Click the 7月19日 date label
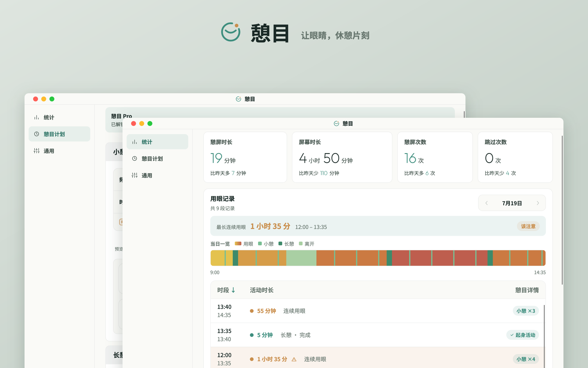Screen dimensions: 588x368 (512, 203)
